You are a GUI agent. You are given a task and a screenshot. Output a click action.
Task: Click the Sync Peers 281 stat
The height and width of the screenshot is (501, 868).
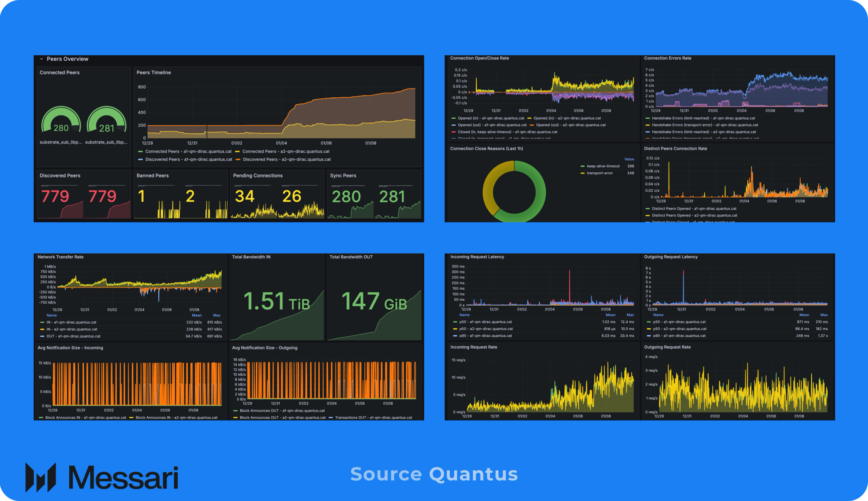tap(392, 197)
